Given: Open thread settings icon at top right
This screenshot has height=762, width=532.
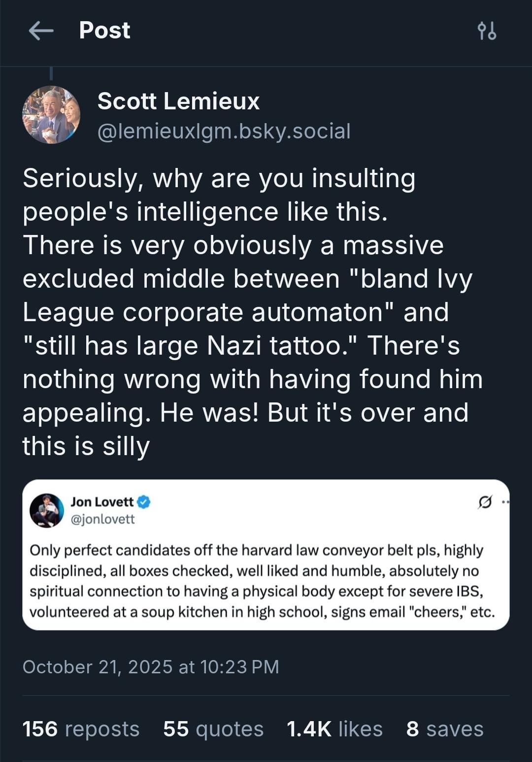Looking at the screenshot, I should coord(487,31).
